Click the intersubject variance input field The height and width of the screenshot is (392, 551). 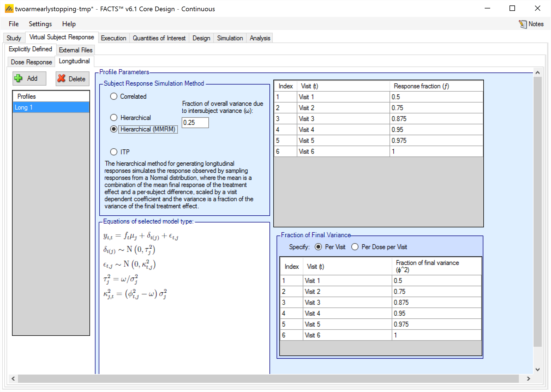pos(195,123)
